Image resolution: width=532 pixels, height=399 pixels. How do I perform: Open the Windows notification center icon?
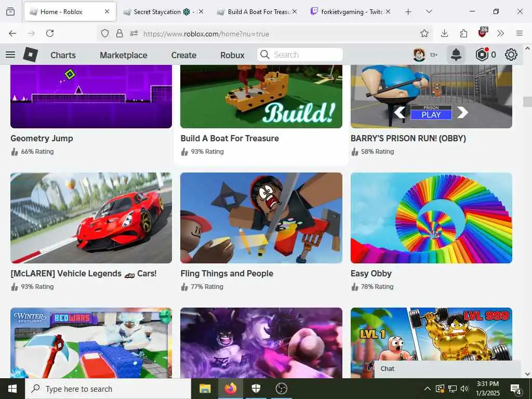coord(515,389)
